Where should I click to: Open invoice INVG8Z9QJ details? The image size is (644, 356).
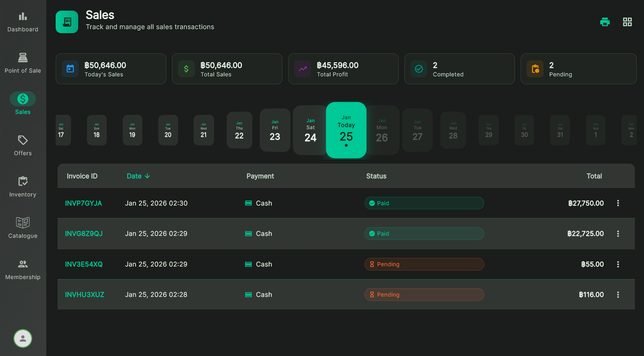(84, 233)
